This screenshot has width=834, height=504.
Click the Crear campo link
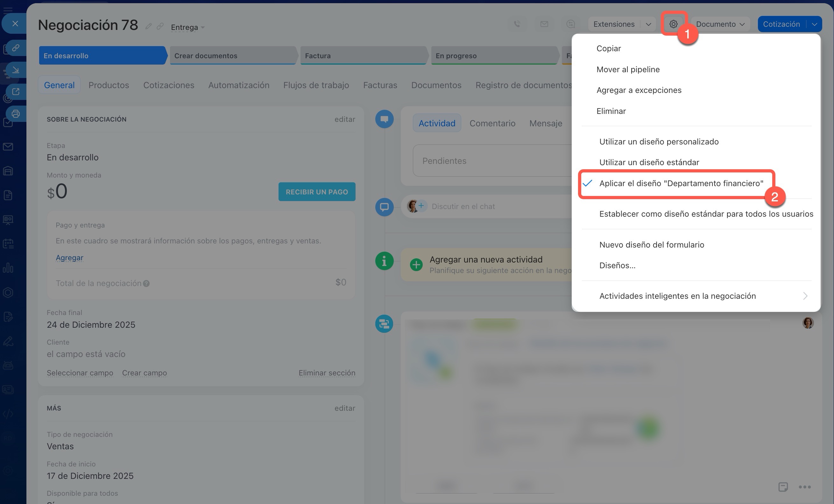tap(144, 373)
